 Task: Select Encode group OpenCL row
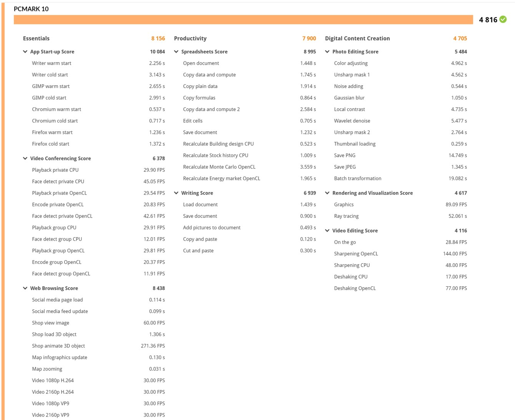click(x=98, y=262)
